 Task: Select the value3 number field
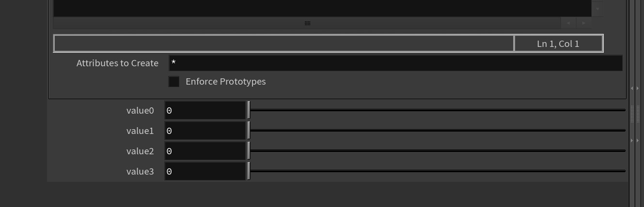205,172
